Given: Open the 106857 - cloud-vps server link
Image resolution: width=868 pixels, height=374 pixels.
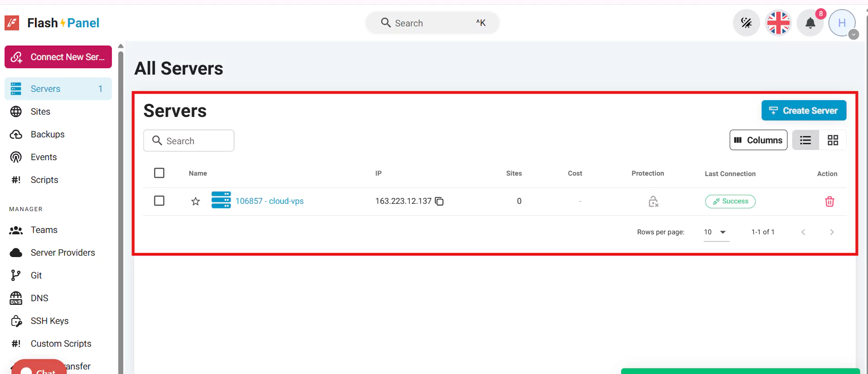Looking at the screenshot, I should click(269, 201).
